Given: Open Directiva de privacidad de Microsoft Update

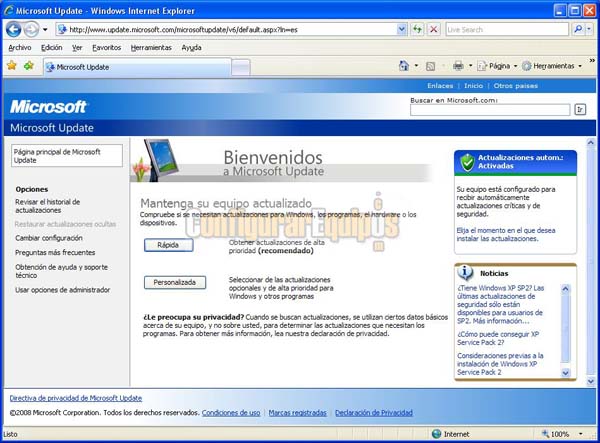Looking at the screenshot, I should 76,398.
